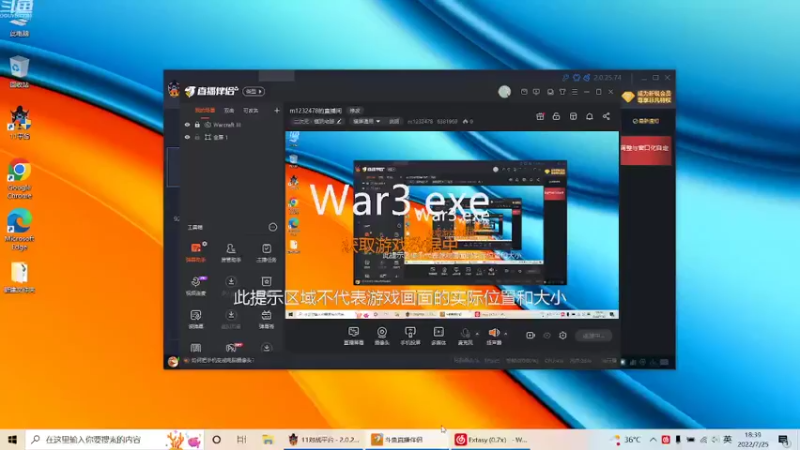Hide the 全屏 1 source layer
The height and width of the screenshot is (450, 800).
pos(187,137)
